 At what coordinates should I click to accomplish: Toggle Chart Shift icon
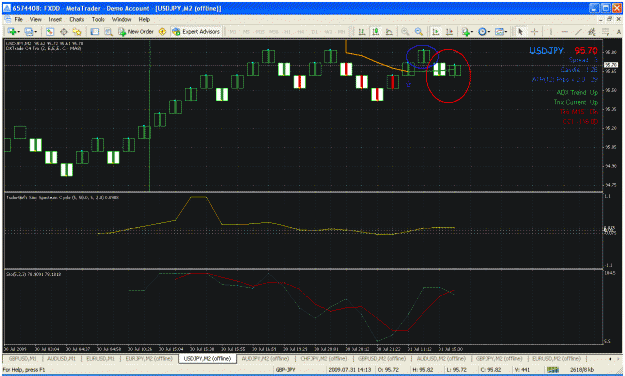tap(450, 31)
